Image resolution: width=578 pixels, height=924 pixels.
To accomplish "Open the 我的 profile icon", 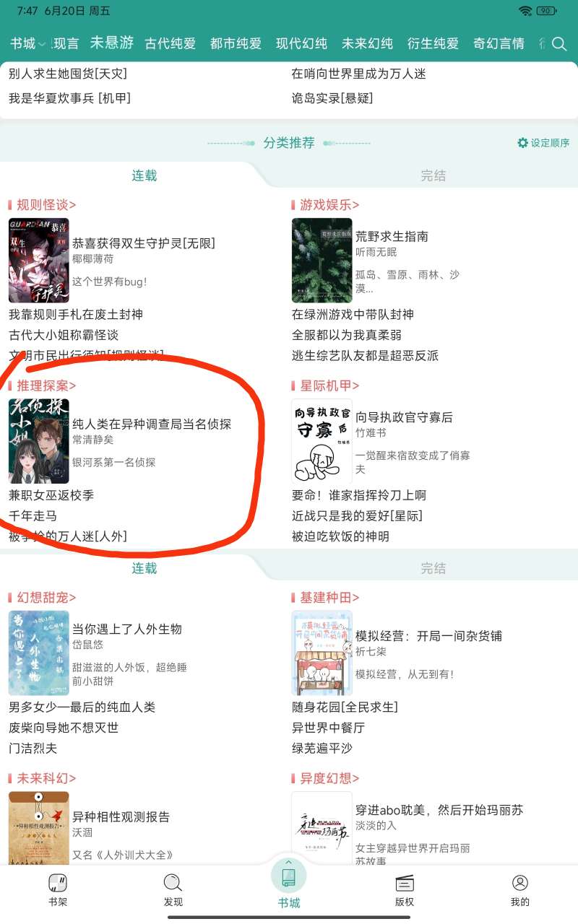I will (520, 883).
